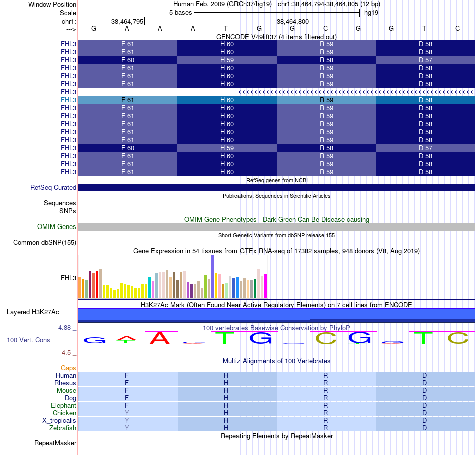Image resolution: width=476 pixels, height=455 pixels.
Task: Click the 100 Vert. Cons label
Action: click(x=28, y=340)
